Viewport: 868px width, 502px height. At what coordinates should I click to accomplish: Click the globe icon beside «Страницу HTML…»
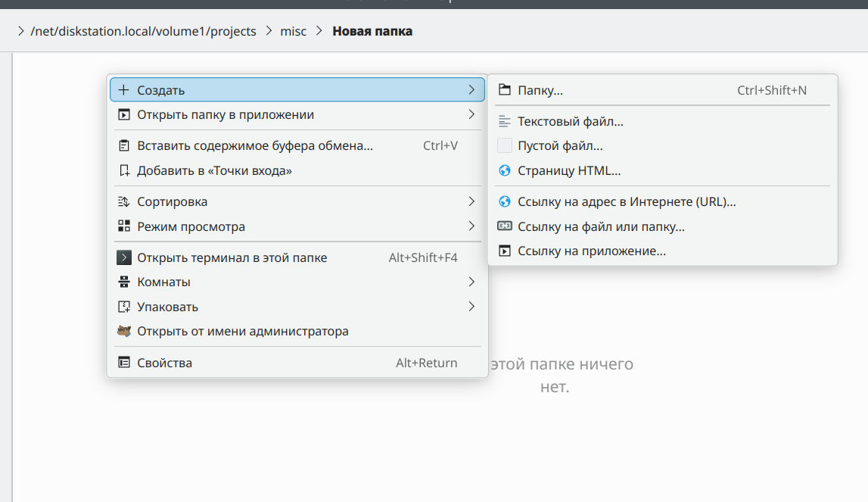point(505,171)
